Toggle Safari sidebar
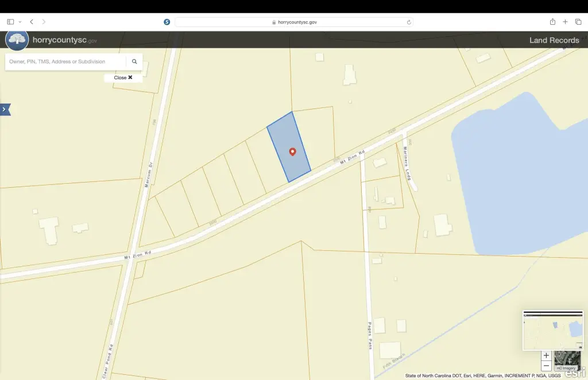The height and width of the screenshot is (380, 588). pos(10,22)
